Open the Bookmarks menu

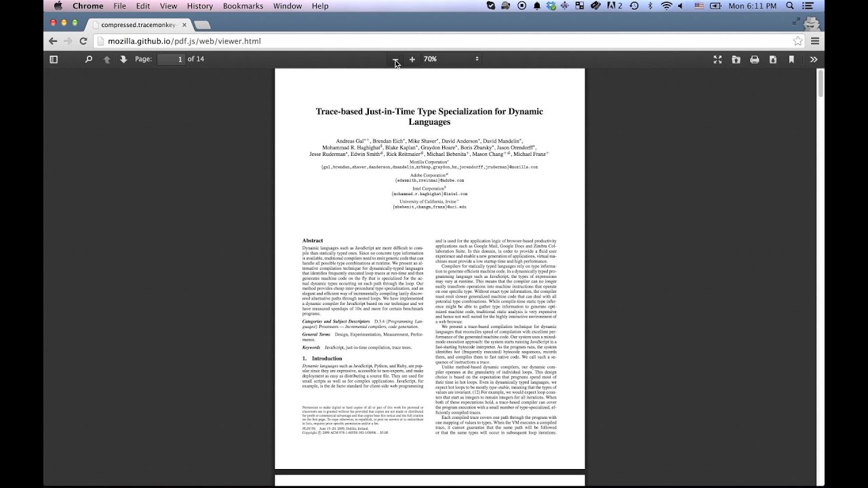point(243,6)
